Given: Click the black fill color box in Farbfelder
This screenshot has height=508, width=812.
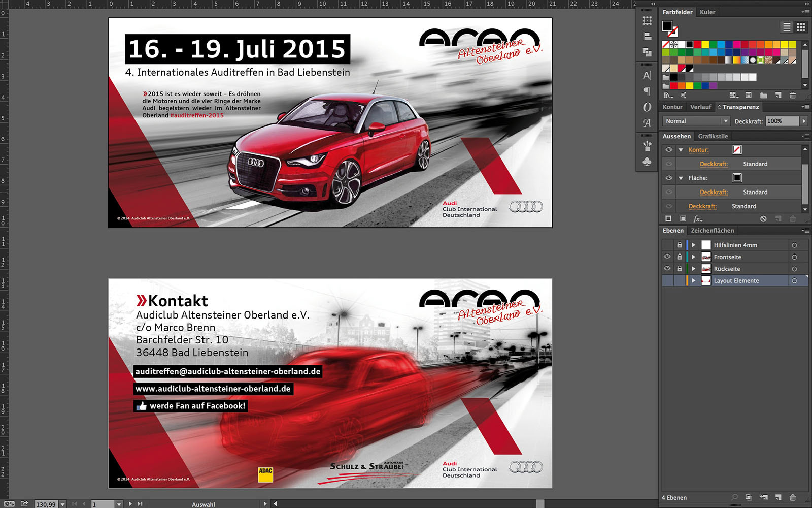Looking at the screenshot, I should (x=667, y=25).
